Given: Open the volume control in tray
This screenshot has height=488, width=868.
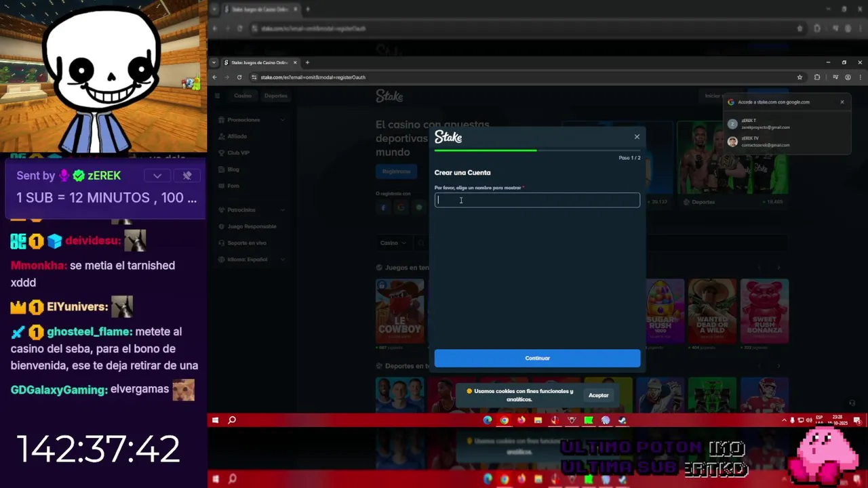Looking at the screenshot, I should coord(809,420).
